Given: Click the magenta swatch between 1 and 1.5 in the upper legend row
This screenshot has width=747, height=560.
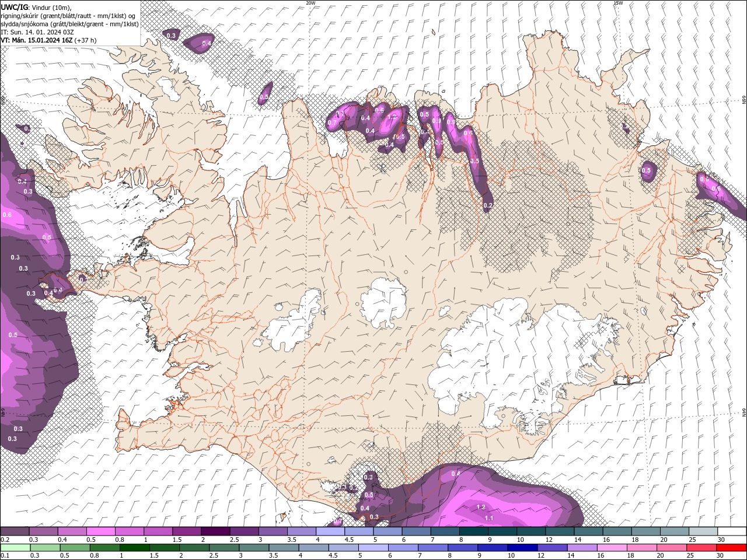Looking at the screenshot, I should point(158,531).
